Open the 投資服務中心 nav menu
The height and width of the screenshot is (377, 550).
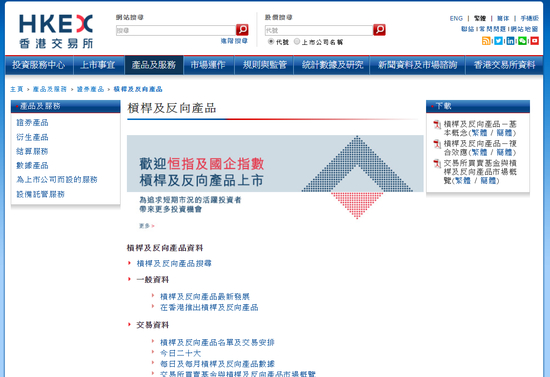(39, 65)
